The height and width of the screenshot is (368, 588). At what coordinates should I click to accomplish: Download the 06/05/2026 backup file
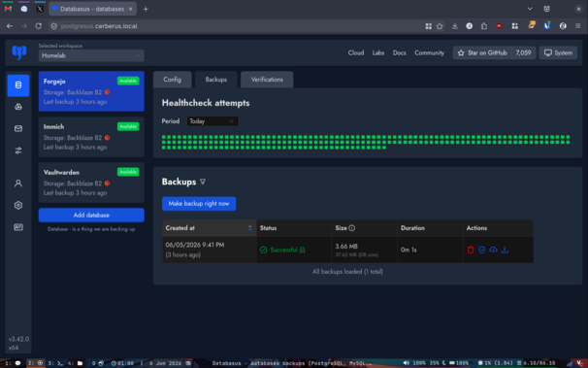click(x=505, y=250)
